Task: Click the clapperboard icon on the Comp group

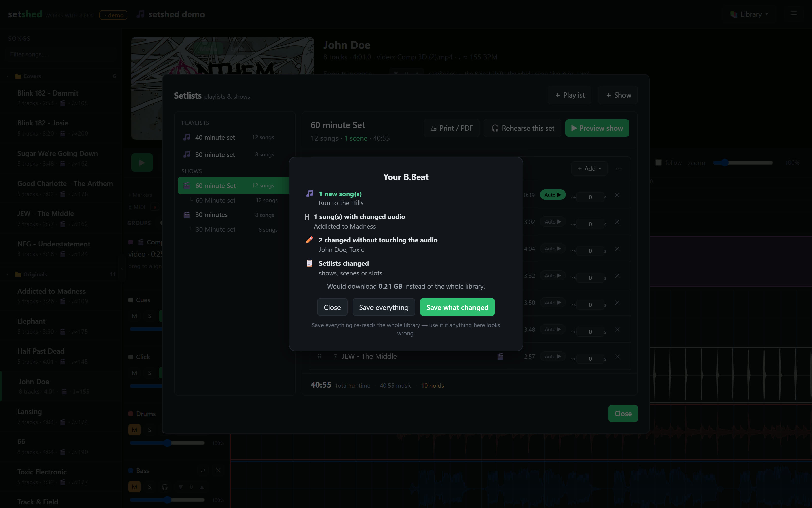Action: pyautogui.click(x=141, y=242)
